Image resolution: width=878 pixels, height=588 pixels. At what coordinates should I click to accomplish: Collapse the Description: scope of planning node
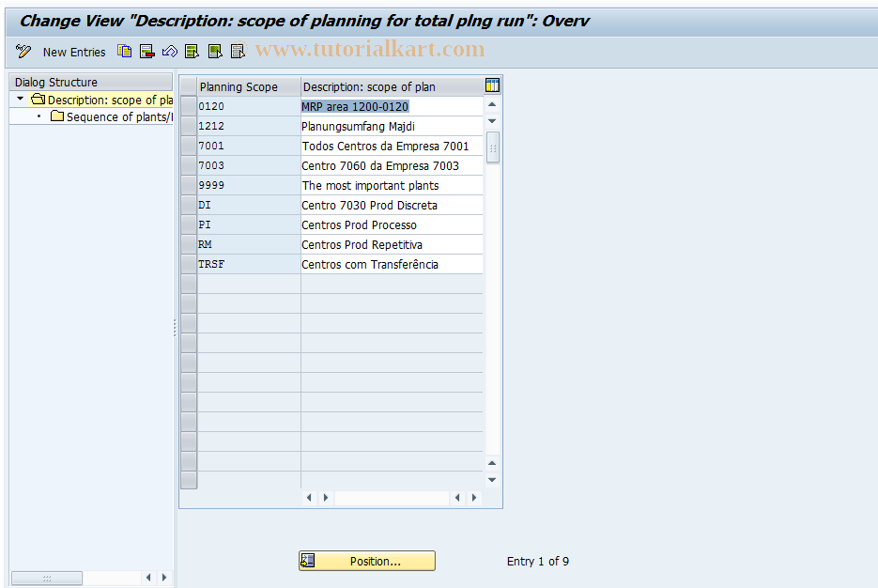pyautogui.click(x=20, y=99)
